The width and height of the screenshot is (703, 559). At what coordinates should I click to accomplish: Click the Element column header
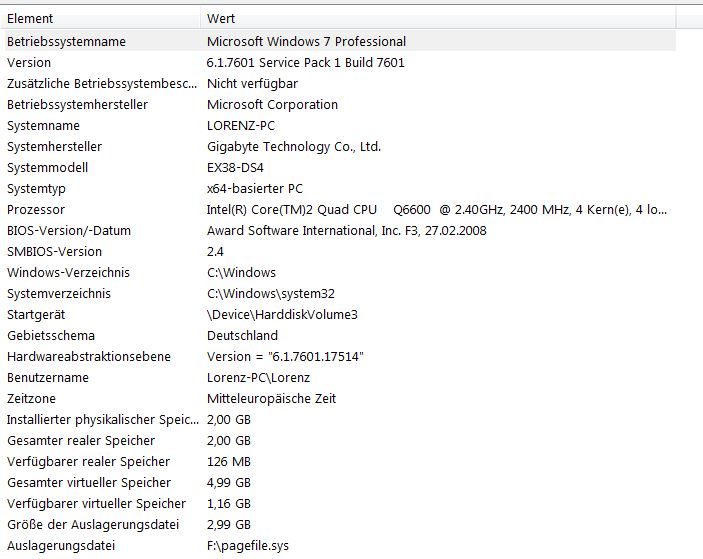[x=30, y=18]
